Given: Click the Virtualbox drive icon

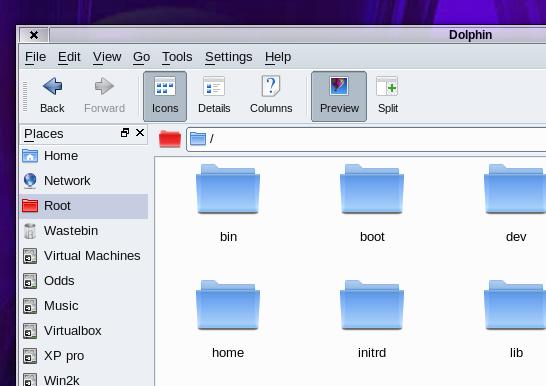Looking at the screenshot, I should click(30, 331).
